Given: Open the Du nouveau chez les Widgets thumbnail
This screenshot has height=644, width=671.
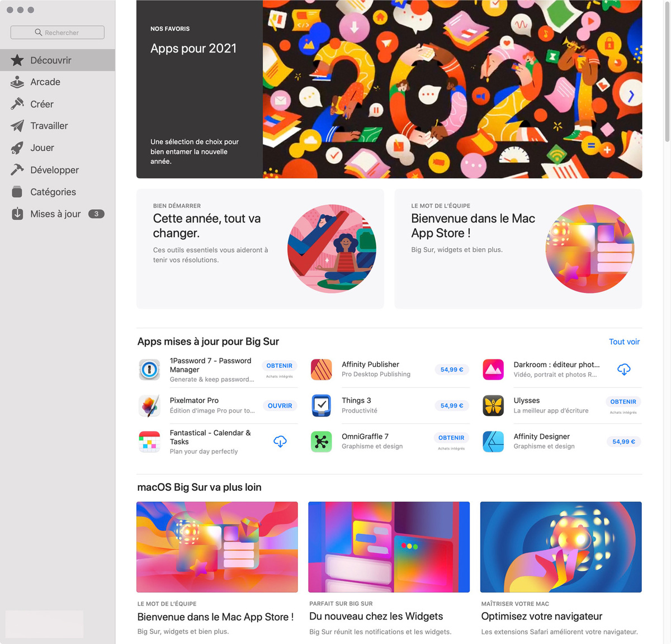Looking at the screenshot, I should (x=389, y=547).
